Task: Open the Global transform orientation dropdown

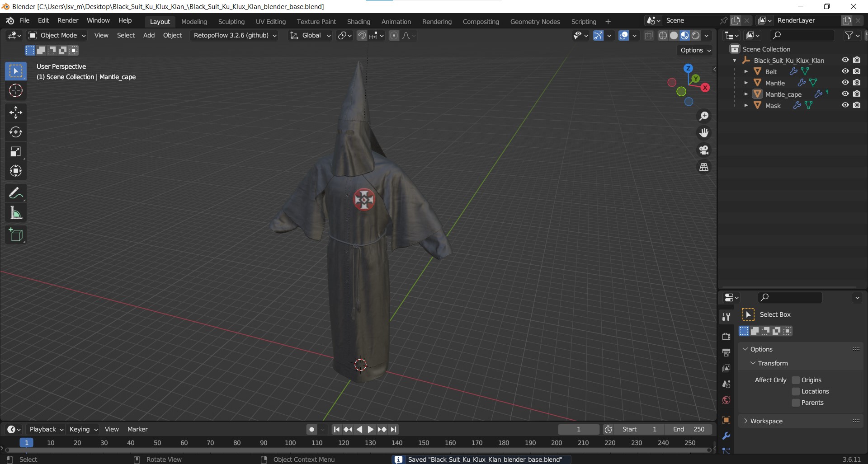Action: pyautogui.click(x=310, y=35)
